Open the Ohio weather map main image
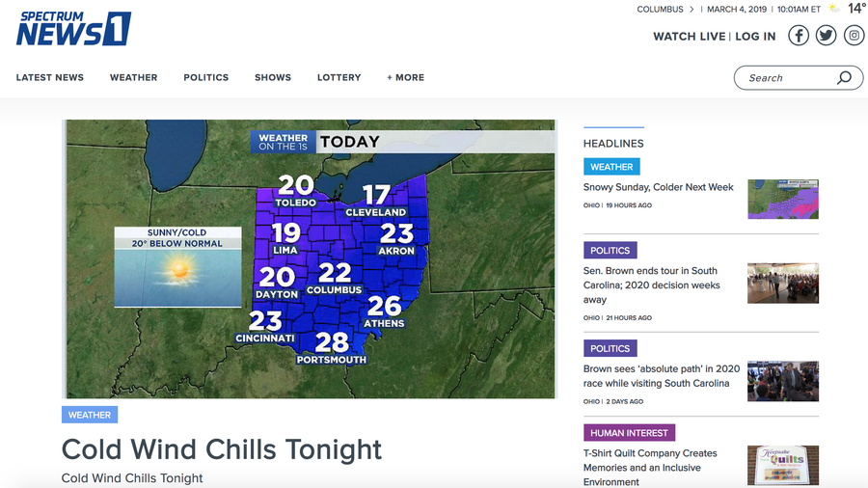Image resolution: width=868 pixels, height=488 pixels. click(310, 258)
